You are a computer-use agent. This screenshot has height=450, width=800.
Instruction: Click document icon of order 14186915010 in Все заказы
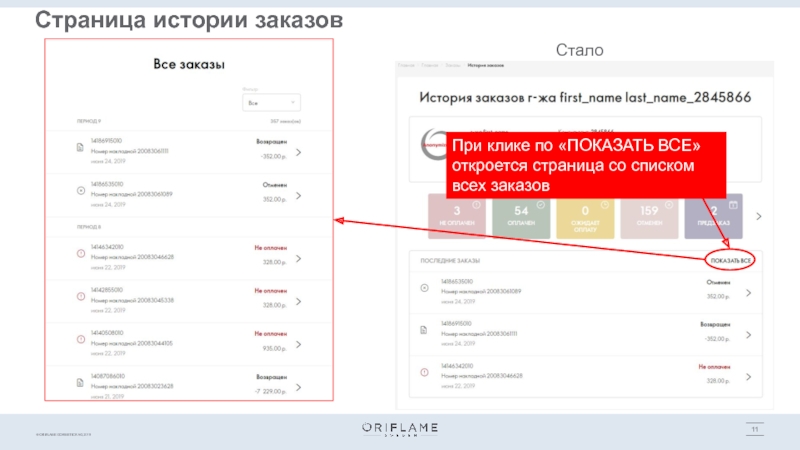80,147
